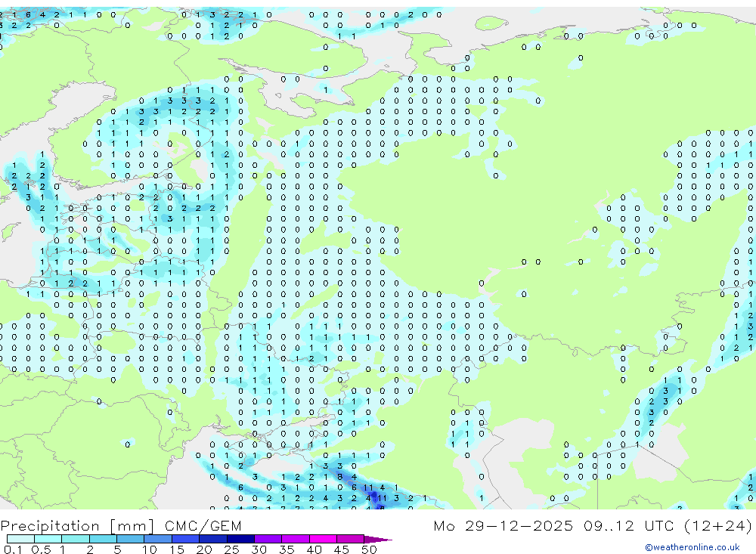Select the 5–10 mm legend color box
The image size is (756, 554).
coord(131,539)
